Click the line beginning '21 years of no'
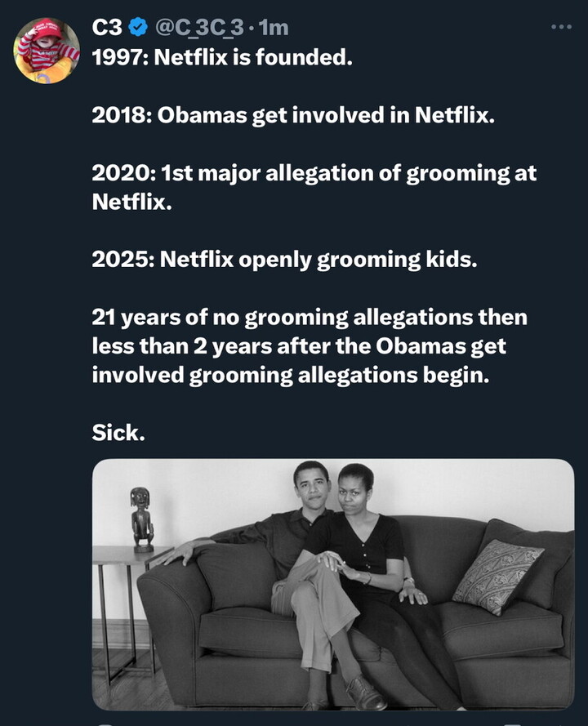Screen dimensions: 588x726 click(310, 317)
